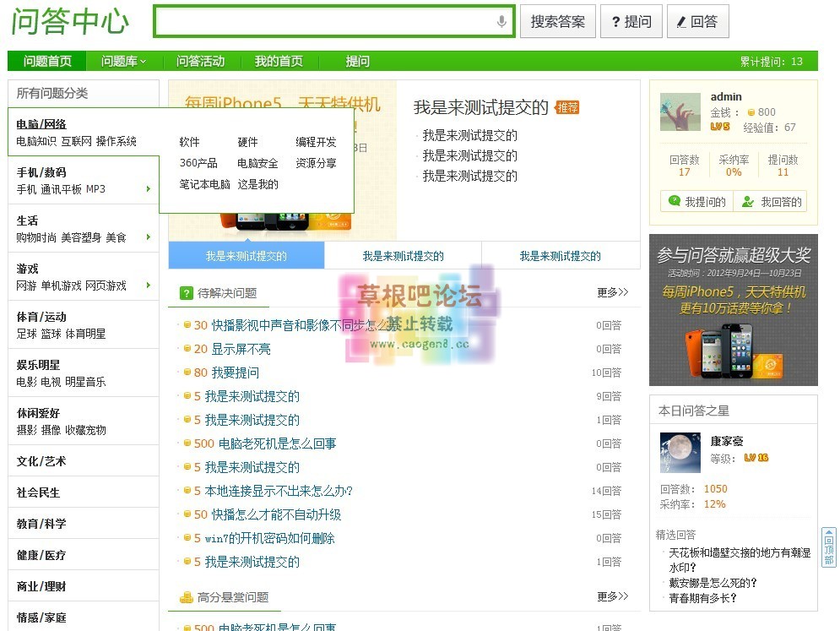Click the green 待解决问题 question icon
This screenshot has height=631, width=840.
[x=187, y=293]
